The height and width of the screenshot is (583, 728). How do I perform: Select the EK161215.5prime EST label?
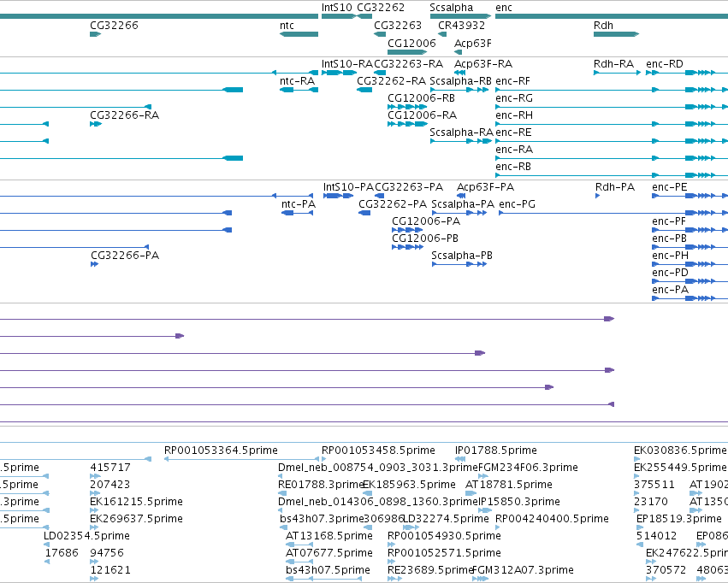coord(137,502)
